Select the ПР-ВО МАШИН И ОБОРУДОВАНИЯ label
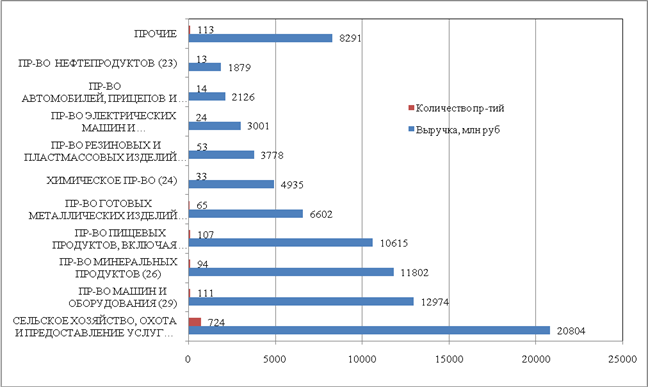 122,297
